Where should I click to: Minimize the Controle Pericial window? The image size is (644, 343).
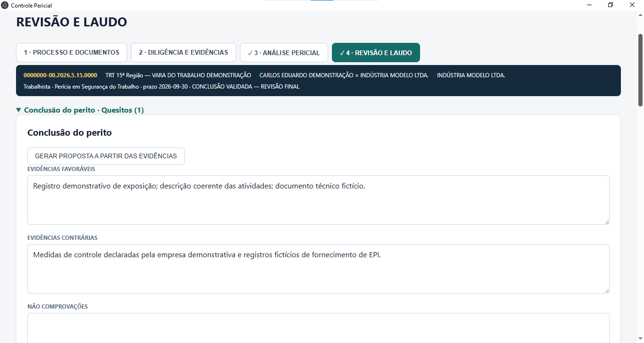[x=590, y=5]
